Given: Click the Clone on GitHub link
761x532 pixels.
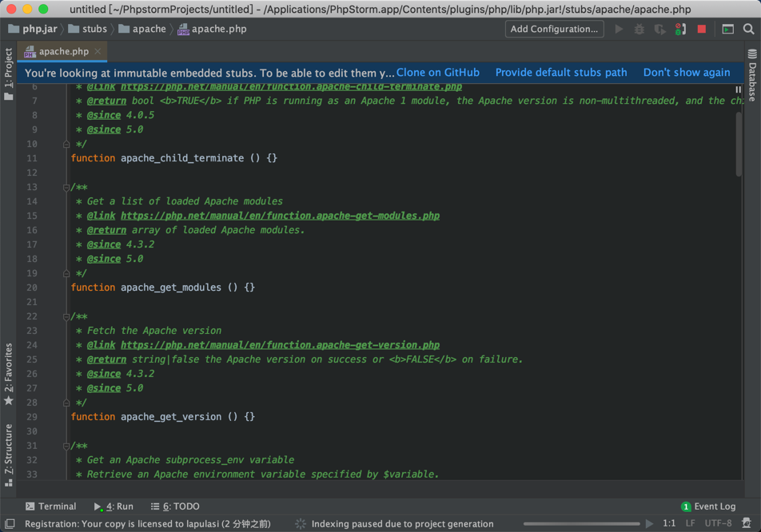Looking at the screenshot, I should pyautogui.click(x=438, y=72).
